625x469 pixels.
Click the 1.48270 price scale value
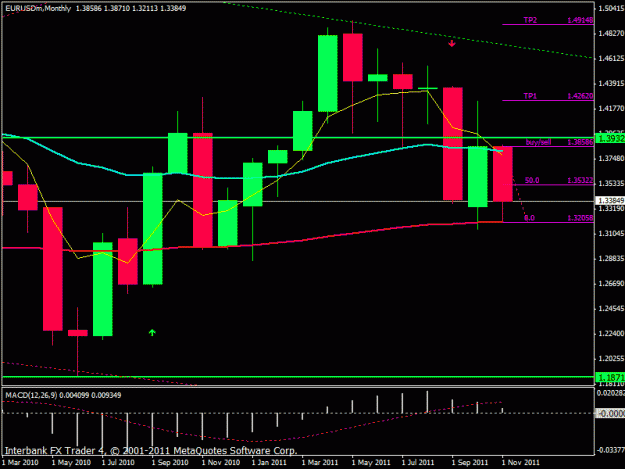point(611,33)
